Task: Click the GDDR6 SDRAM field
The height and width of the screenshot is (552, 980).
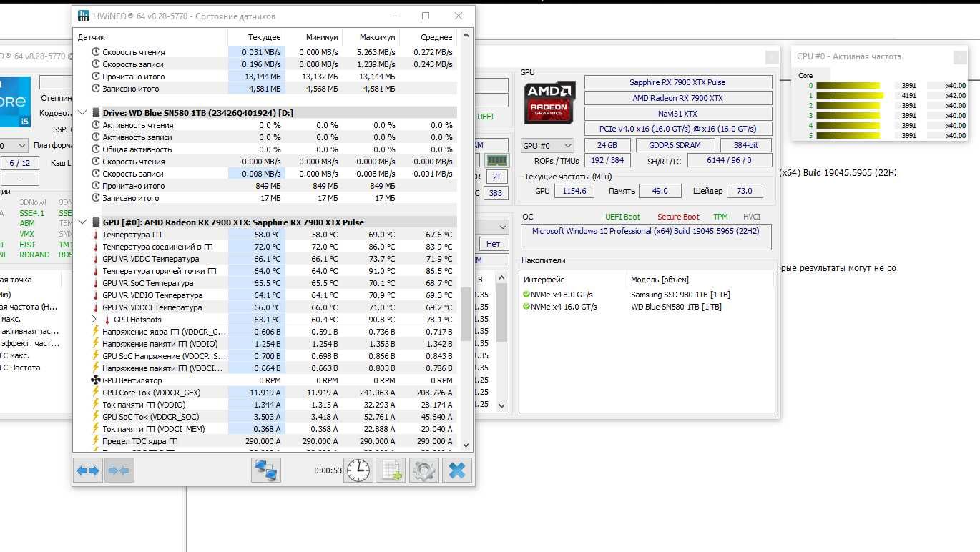Action: [675, 145]
